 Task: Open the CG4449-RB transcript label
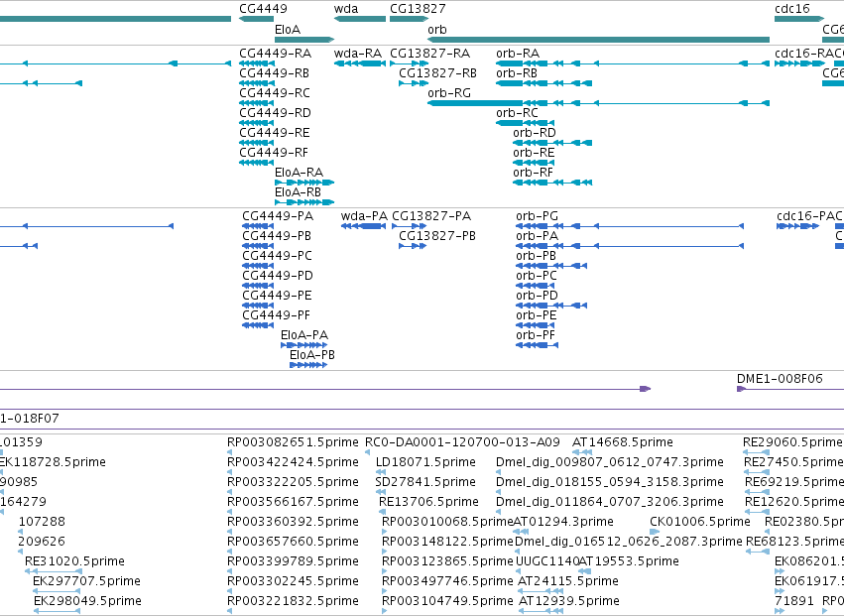click(275, 73)
